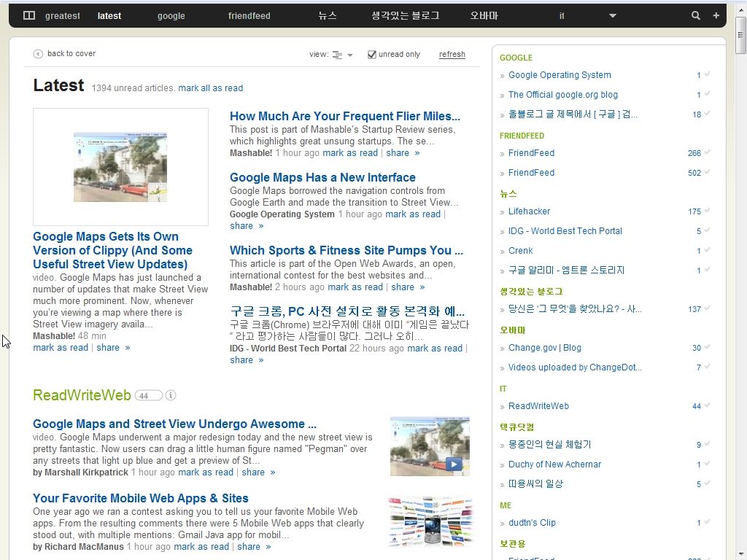This screenshot has width=747, height=560.
Task: Open the google category tab
Action: (x=171, y=16)
